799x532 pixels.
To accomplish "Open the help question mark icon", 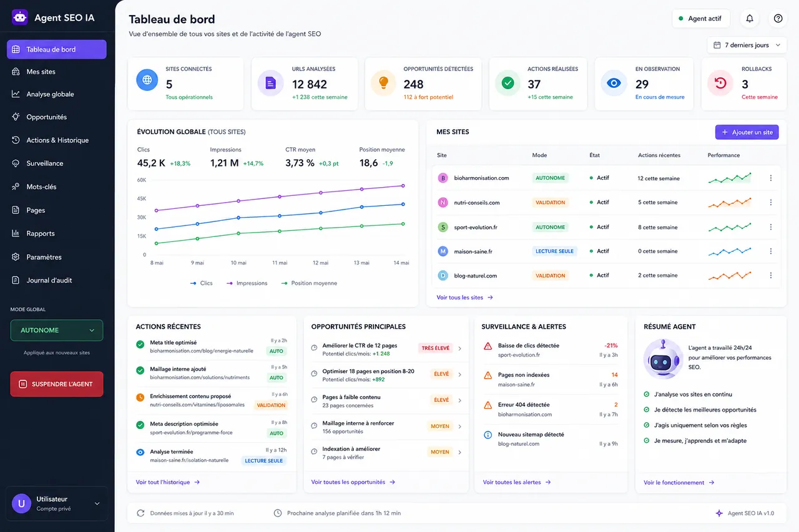I will point(778,19).
